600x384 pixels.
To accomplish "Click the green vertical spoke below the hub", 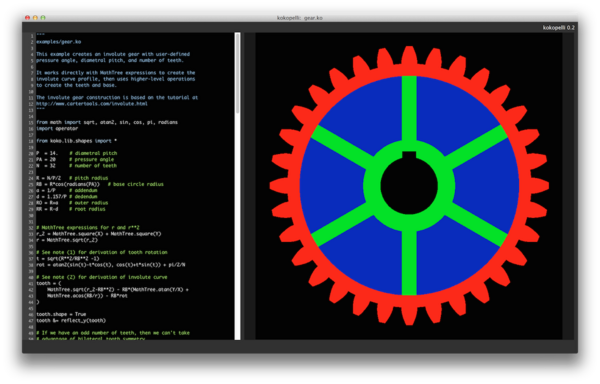I will click(x=409, y=263).
